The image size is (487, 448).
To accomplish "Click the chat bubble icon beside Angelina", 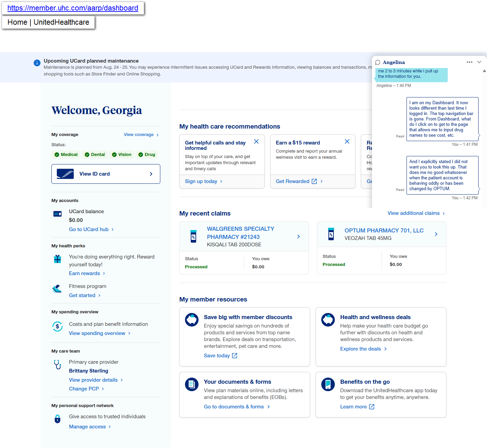I will tap(378, 62).
